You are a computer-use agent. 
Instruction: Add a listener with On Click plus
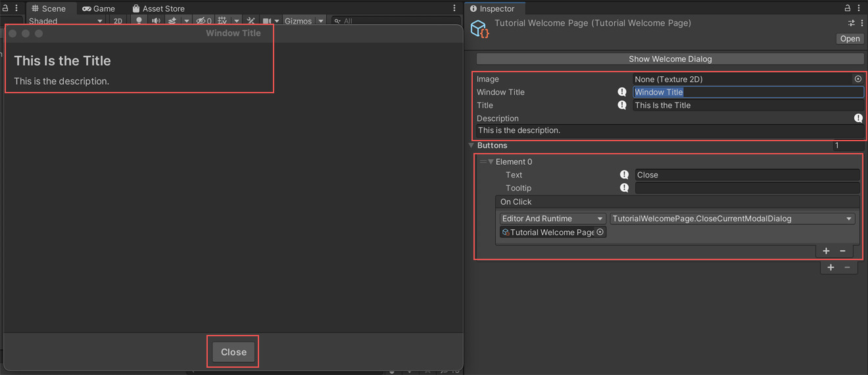[x=826, y=251]
